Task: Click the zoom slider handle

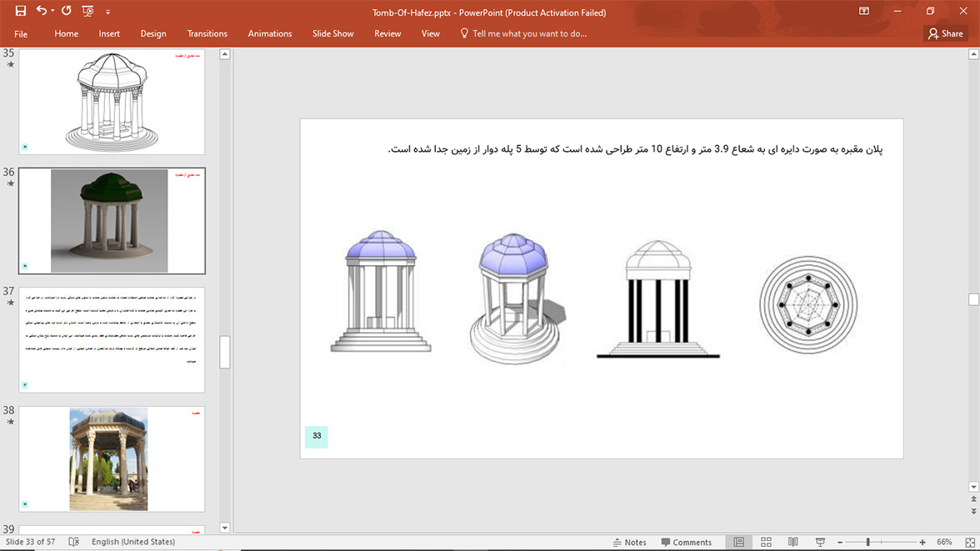Action: (867, 542)
